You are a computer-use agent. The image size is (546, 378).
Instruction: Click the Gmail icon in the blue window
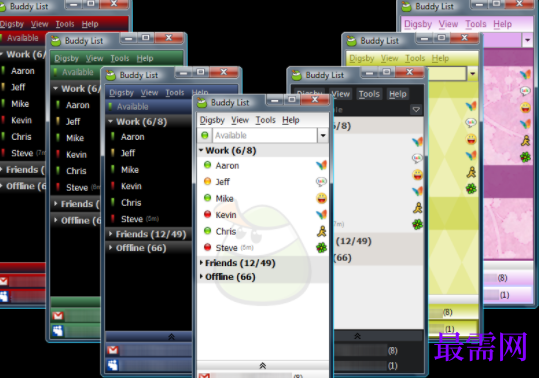[x=112, y=350]
